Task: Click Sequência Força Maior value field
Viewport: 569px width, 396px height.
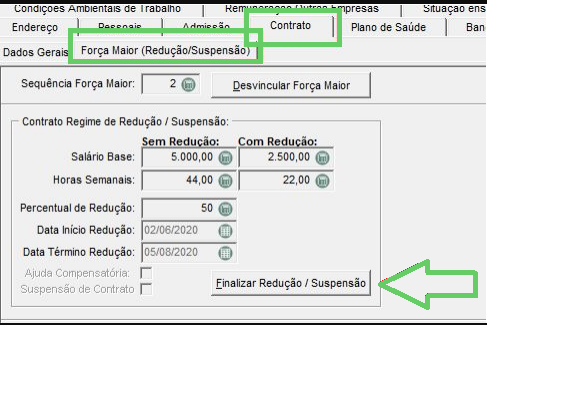Action: tap(171, 84)
